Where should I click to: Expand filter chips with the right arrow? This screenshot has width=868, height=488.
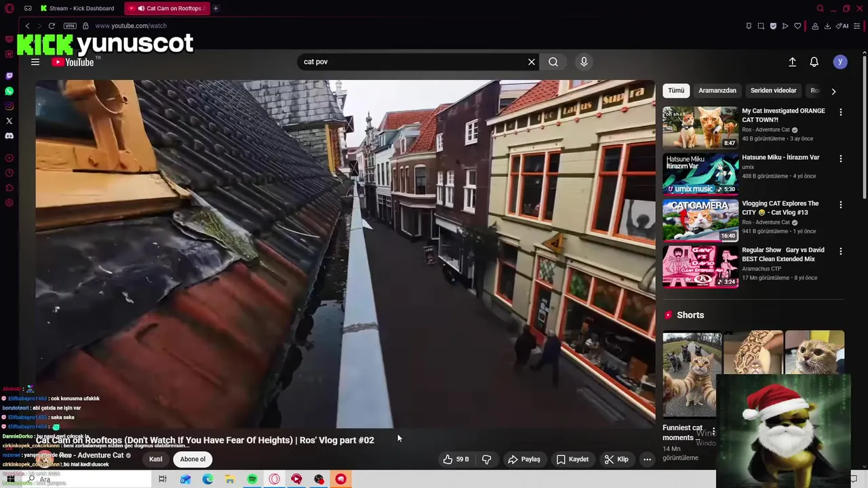point(833,91)
